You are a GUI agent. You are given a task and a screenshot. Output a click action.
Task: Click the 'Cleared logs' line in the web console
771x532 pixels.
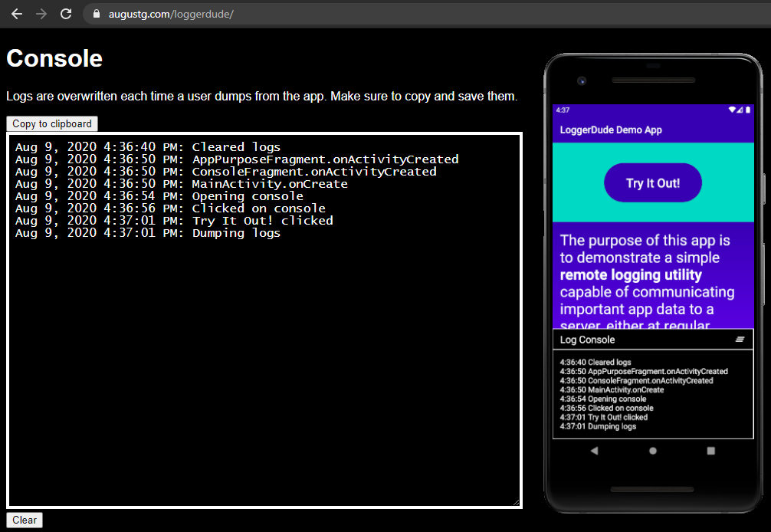pyautogui.click(x=147, y=147)
